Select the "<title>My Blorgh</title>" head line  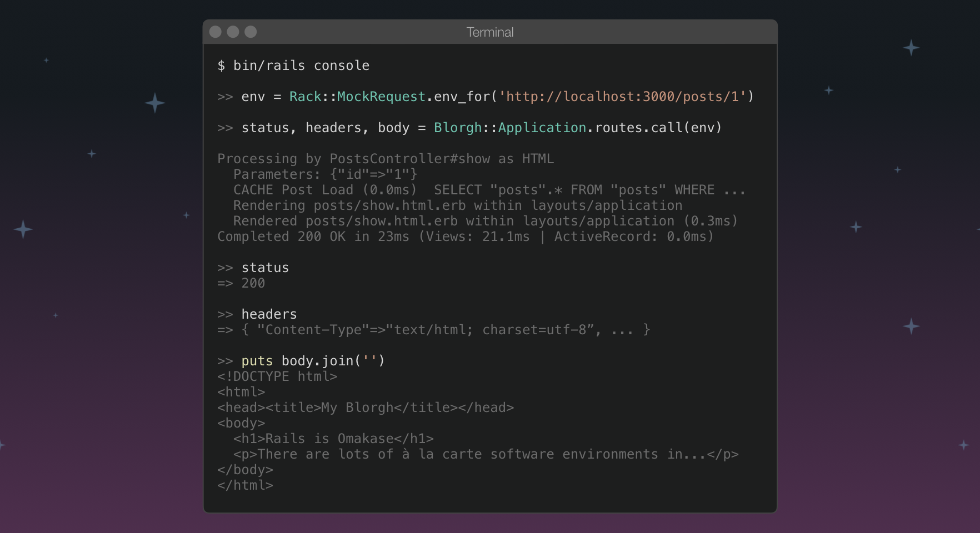pyautogui.click(x=366, y=408)
